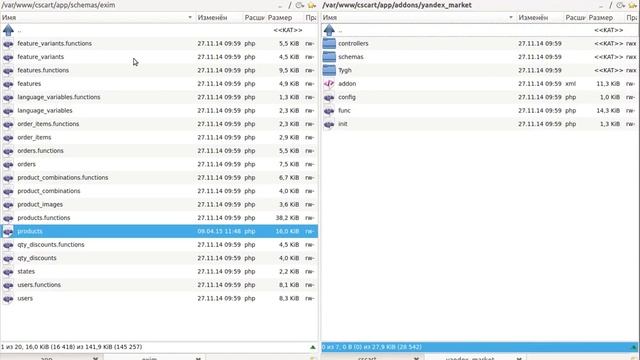Viewport: 640px width, 360px height.
Task: Click the PHP icon of order_items.functions
Action: (8, 124)
